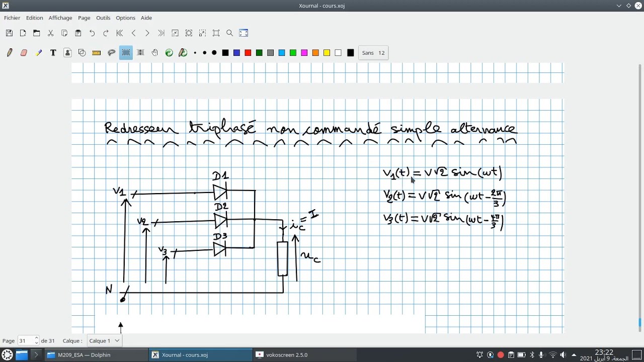Jump to the last page
Screen dimensions: 644x362
[161, 33]
